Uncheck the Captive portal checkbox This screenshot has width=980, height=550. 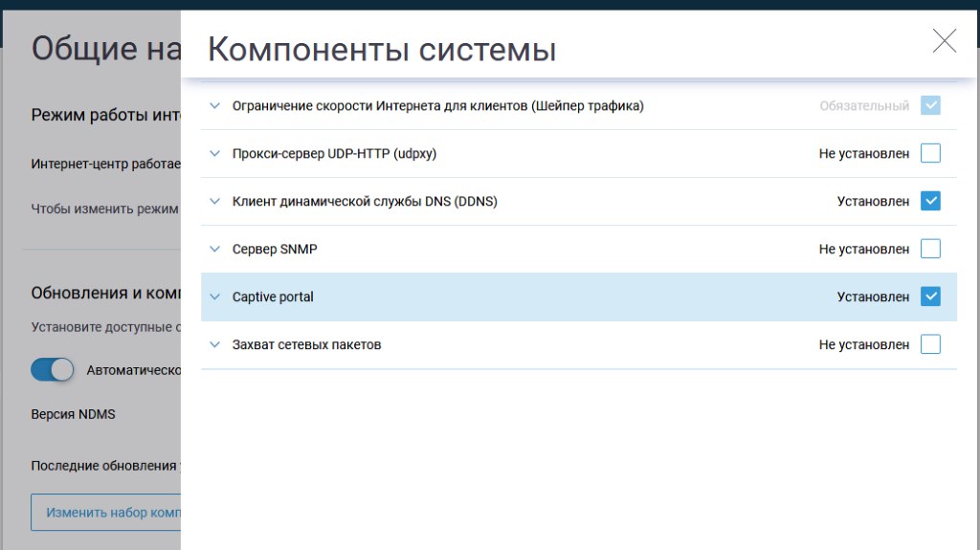[930, 297]
